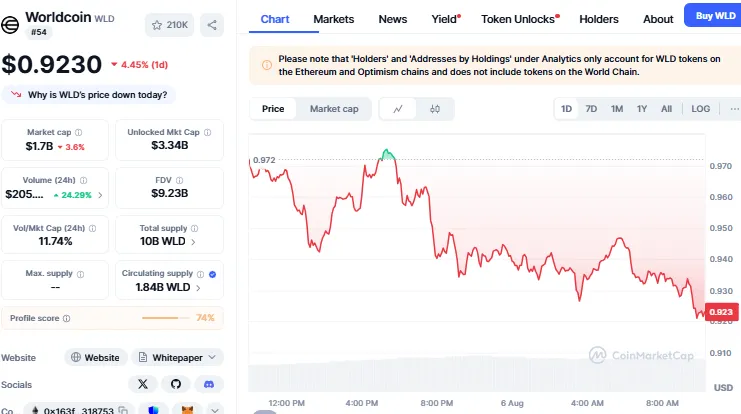The image size is (741, 414).
Task: Open the Token Unlocks tab
Action: click(x=518, y=19)
